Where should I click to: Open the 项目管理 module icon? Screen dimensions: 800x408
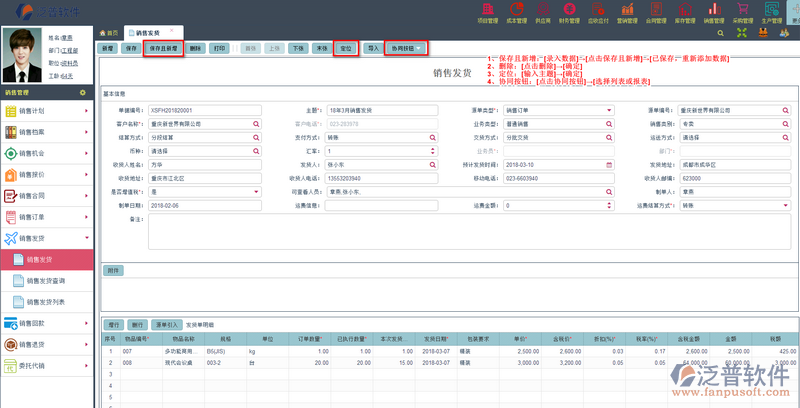pos(487,12)
